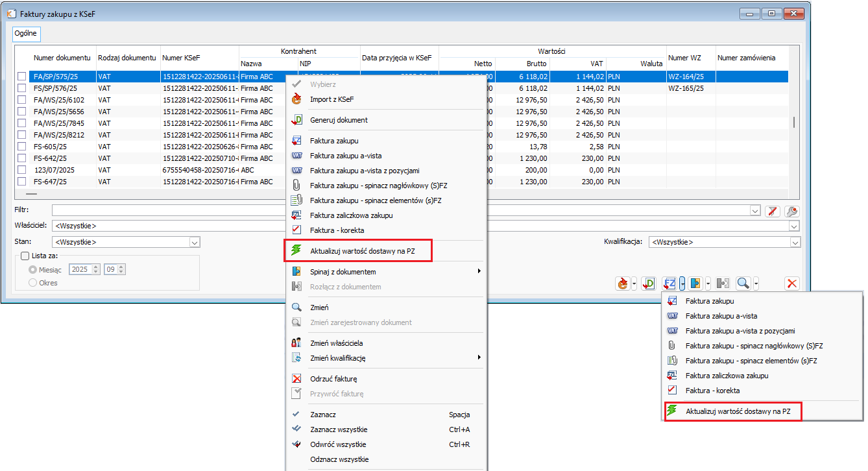Tick the checkbox for row FS-605/25
Viewport: 868px width, 471px height.
(x=21, y=147)
